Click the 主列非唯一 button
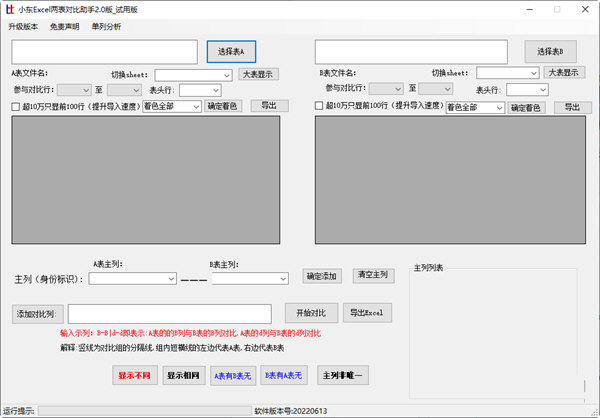This screenshot has height=418, width=600. (x=343, y=376)
